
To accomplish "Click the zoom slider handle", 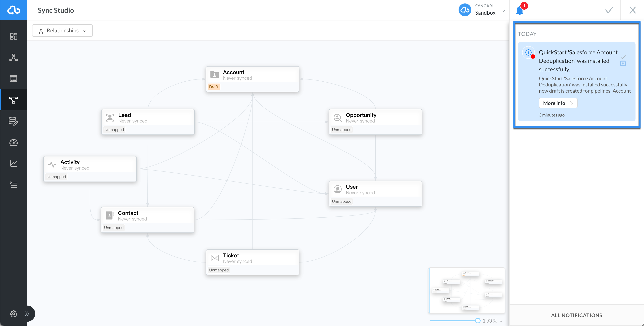I will click(x=478, y=321).
